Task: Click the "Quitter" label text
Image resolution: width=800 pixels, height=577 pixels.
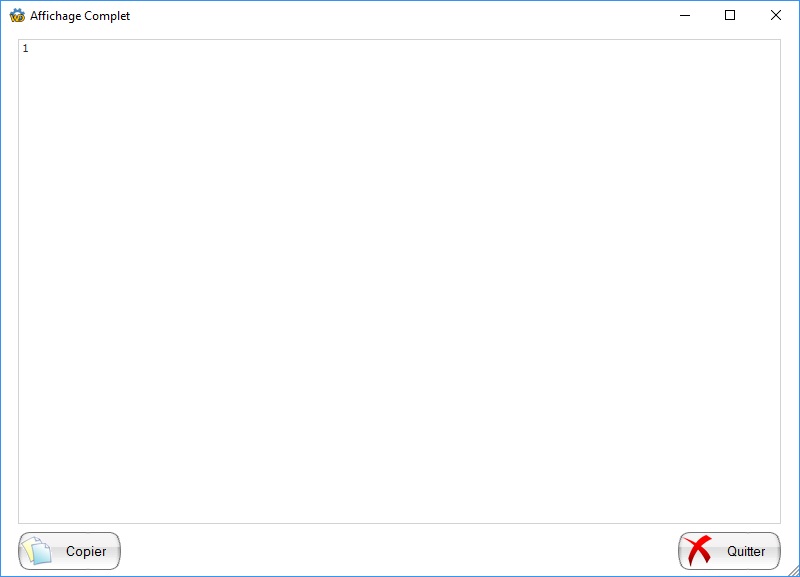Action: (746, 552)
